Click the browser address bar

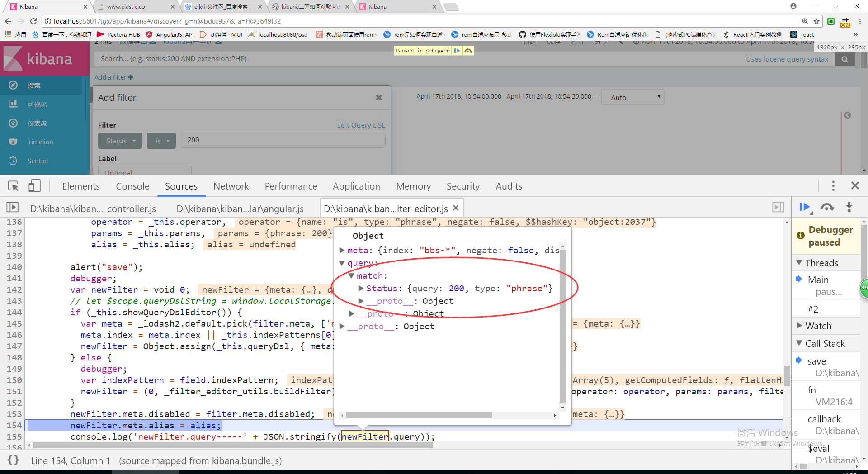click(x=420, y=21)
